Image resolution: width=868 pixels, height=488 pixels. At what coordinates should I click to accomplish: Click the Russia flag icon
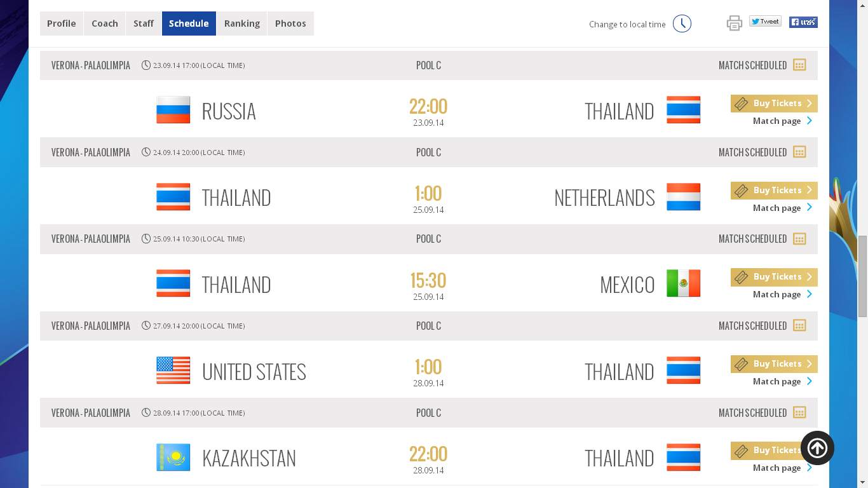[x=173, y=110]
